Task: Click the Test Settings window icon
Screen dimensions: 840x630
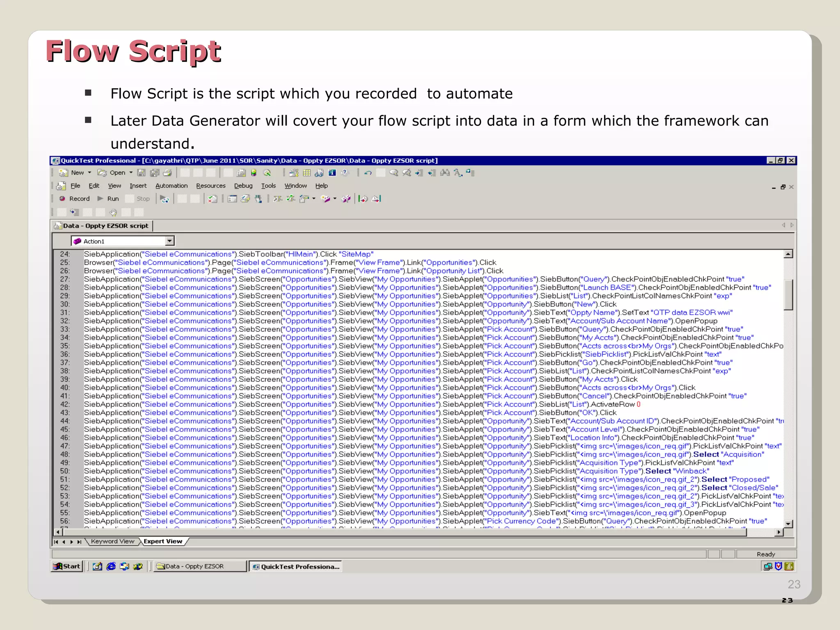Action: click(x=232, y=199)
